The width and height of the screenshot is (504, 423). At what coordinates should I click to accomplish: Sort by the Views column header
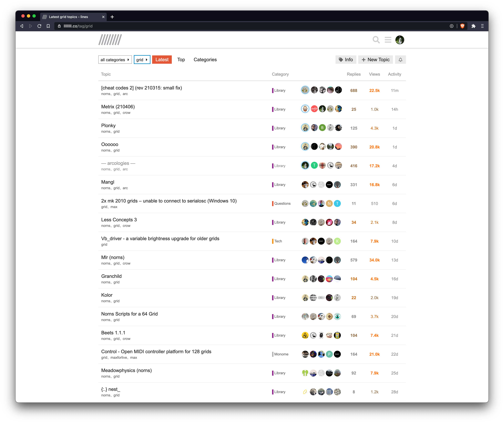(374, 74)
